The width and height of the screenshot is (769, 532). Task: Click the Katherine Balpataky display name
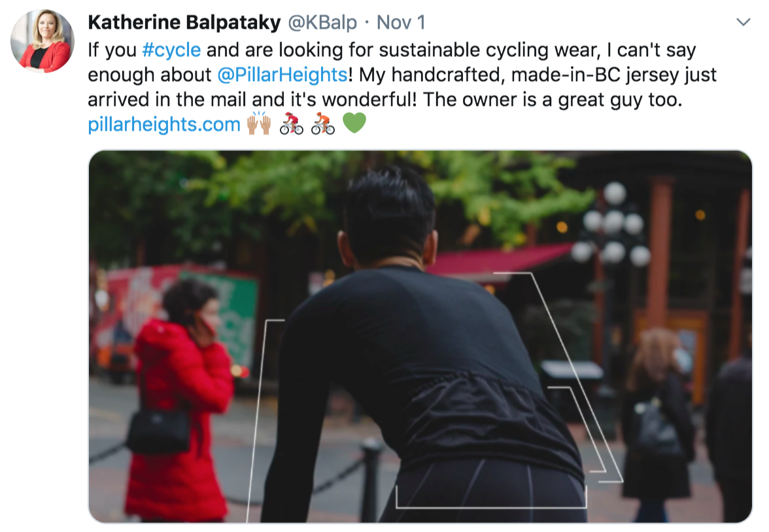184,23
